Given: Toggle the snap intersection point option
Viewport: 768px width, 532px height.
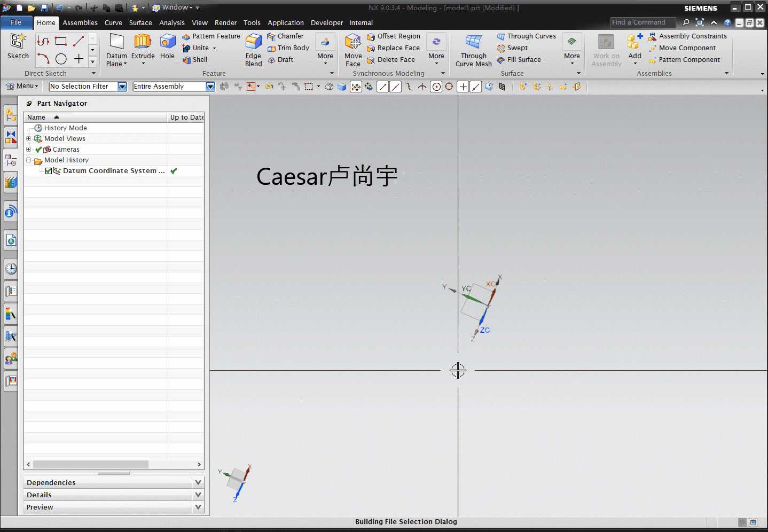Looking at the screenshot, I should point(422,87).
